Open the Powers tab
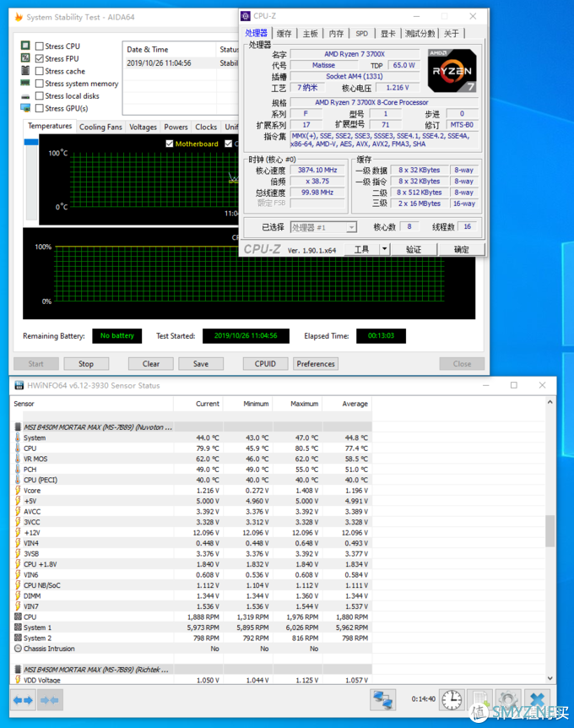The height and width of the screenshot is (728, 574). pos(176,128)
